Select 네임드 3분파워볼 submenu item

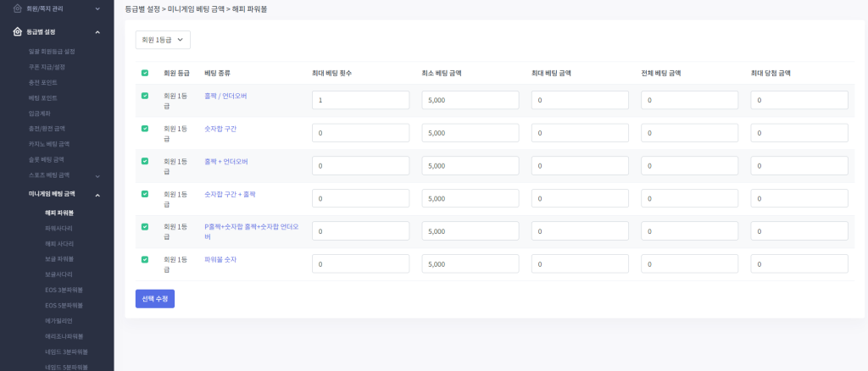(x=66, y=352)
